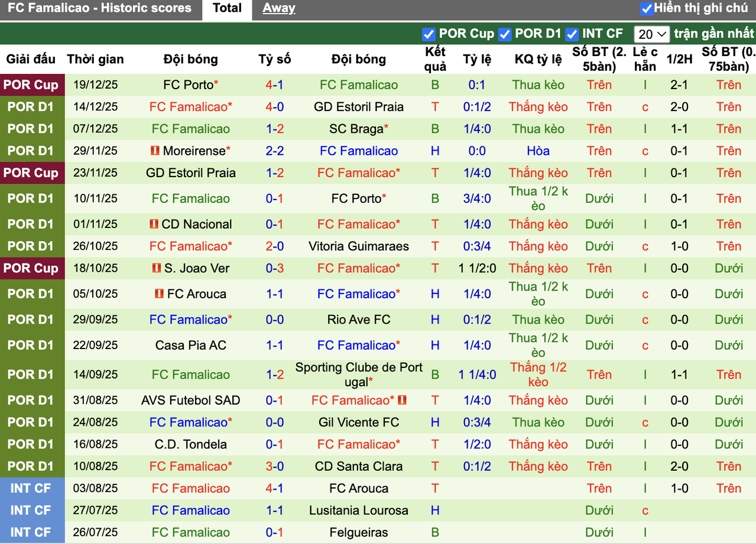756x544 pixels.
Task: Toggle the Hiển thị ghi chú checkbox
Action: (x=647, y=9)
